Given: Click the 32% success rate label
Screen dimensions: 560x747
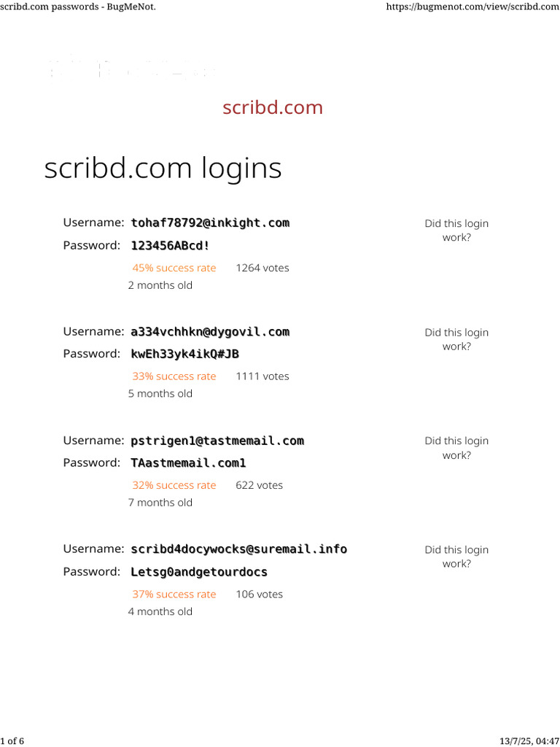Looking at the screenshot, I should [x=174, y=485].
